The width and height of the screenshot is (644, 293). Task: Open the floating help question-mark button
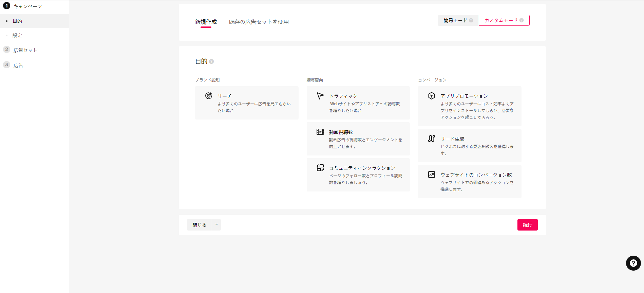tap(633, 263)
